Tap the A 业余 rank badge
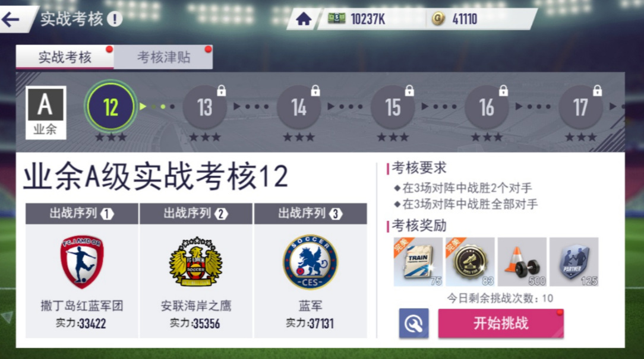Viewport: 644px width, 359px height. click(x=46, y=112)
